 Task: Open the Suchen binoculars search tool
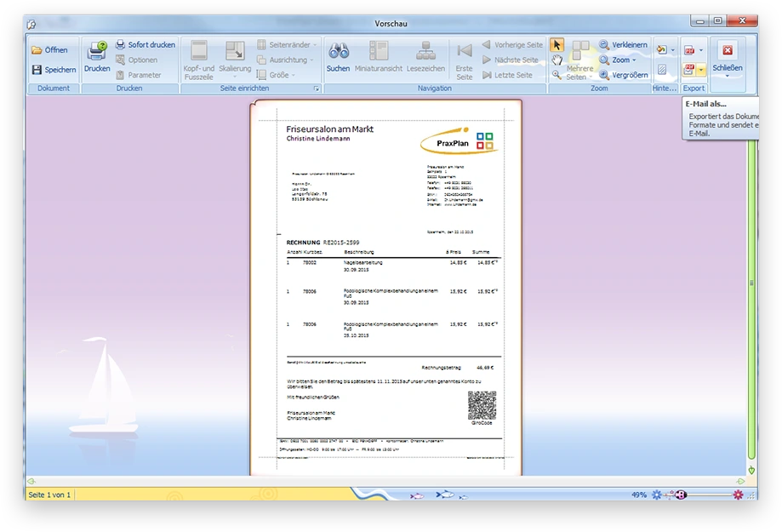click(338, 51)
